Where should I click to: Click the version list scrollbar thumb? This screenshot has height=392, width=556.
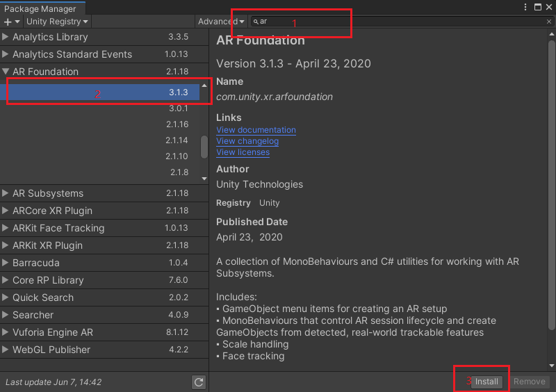tap(204, 147)
